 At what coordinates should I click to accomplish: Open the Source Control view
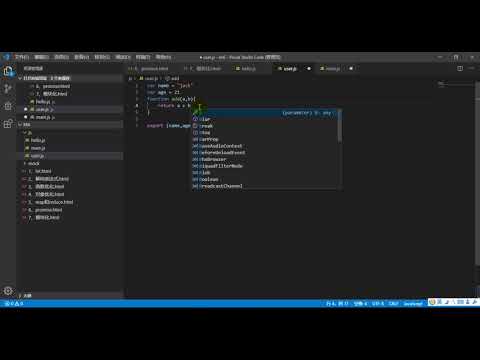(8, 89)
